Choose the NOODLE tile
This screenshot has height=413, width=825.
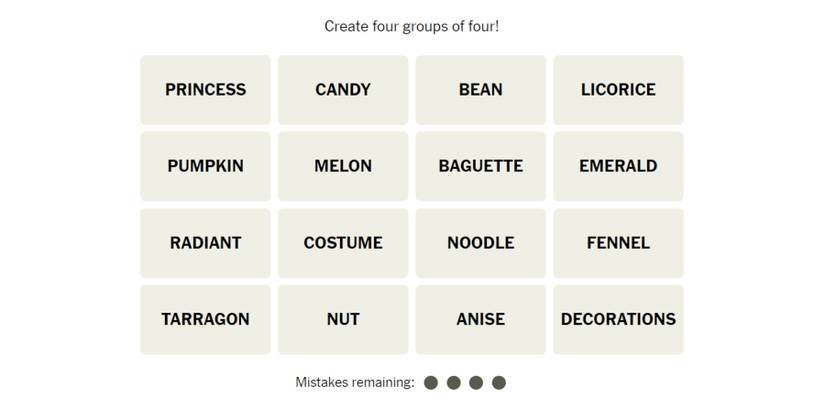pos(481,243)
